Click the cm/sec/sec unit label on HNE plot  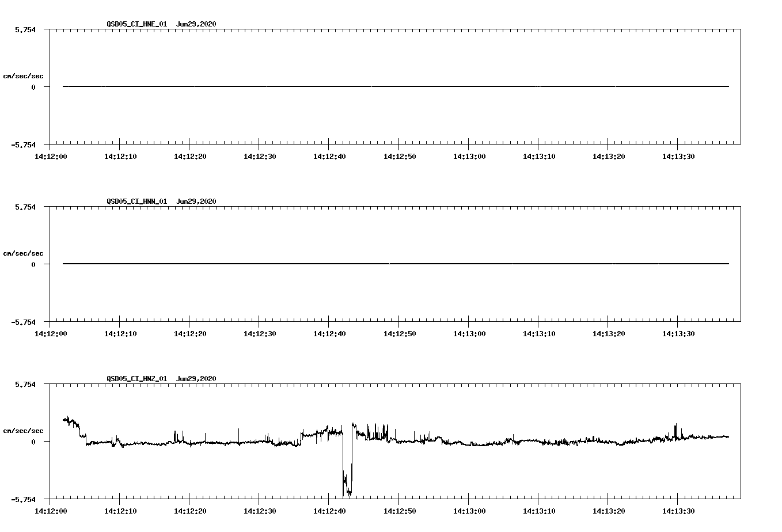pyautogui.click(x=23, y=76)
